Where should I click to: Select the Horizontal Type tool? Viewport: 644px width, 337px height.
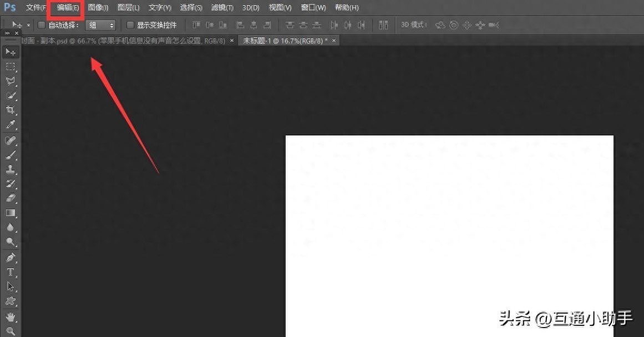pos(11,272)
